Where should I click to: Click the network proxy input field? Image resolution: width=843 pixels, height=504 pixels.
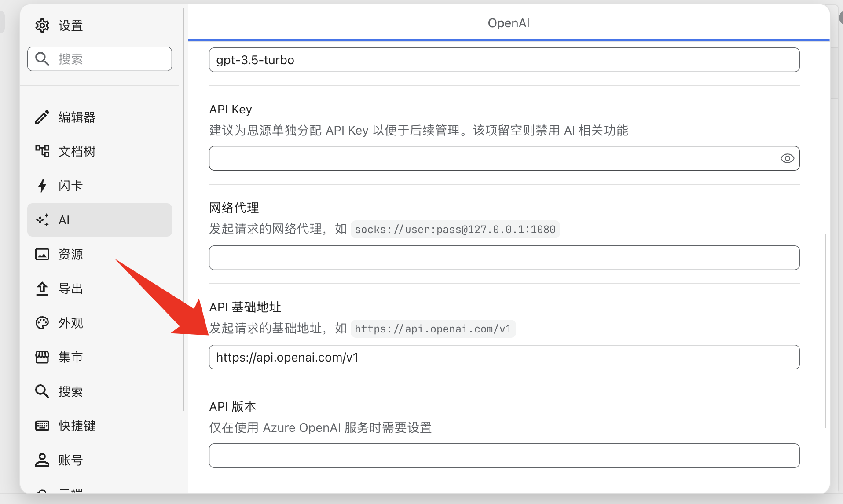click(x=504, y=258)
